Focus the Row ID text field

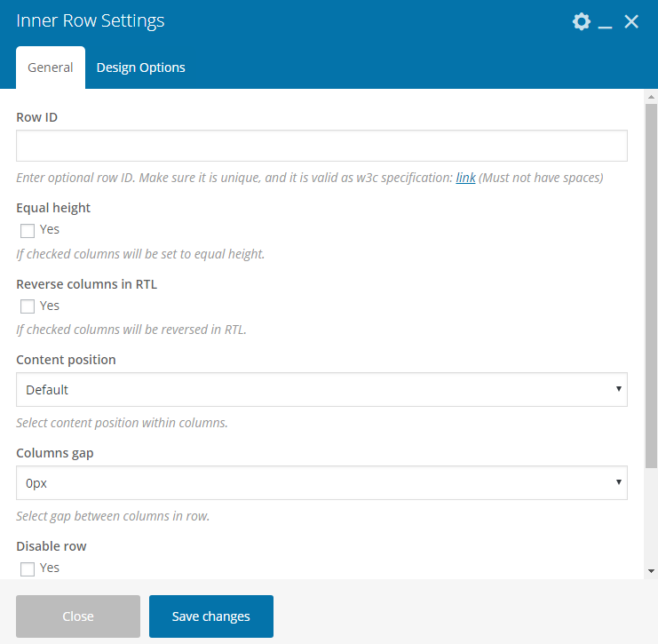point(321,146)
